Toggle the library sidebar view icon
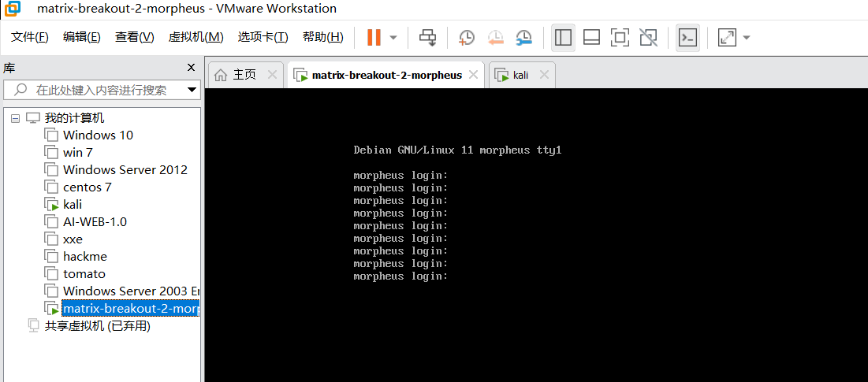 point(563,38)
